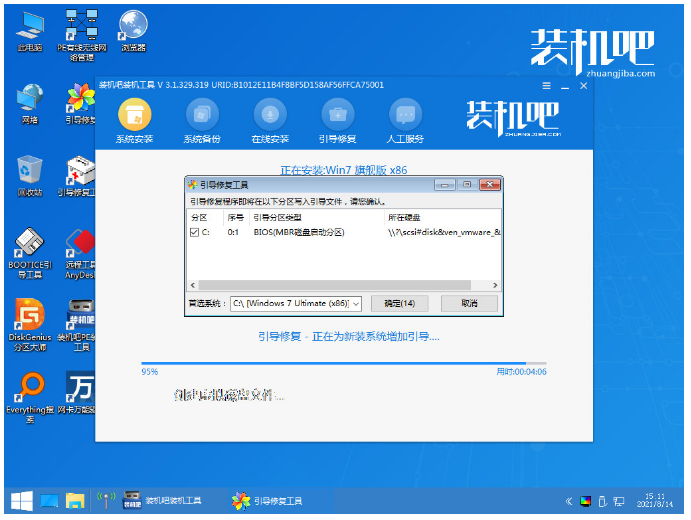691x520 pixels.
Task: Open the 回收站 recycle bin icon
Action: 30,172
